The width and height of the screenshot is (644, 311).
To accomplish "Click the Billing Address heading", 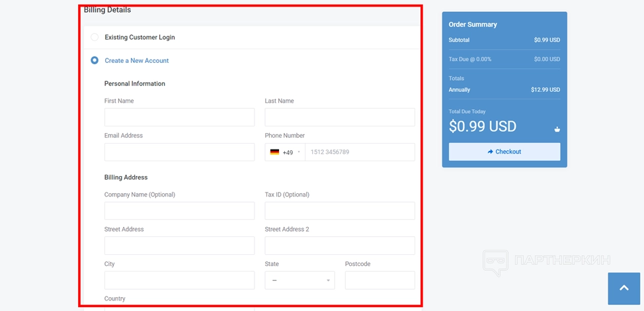I will click(126, 177).
